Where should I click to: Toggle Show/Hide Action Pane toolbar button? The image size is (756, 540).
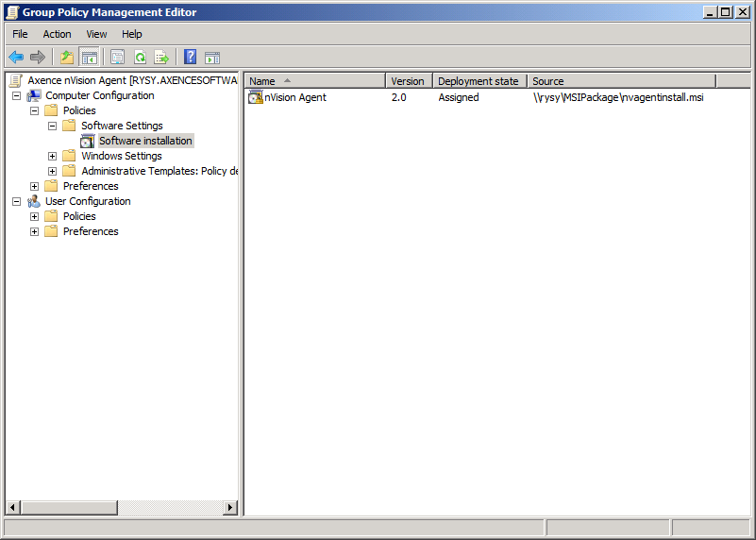(212, 57)
